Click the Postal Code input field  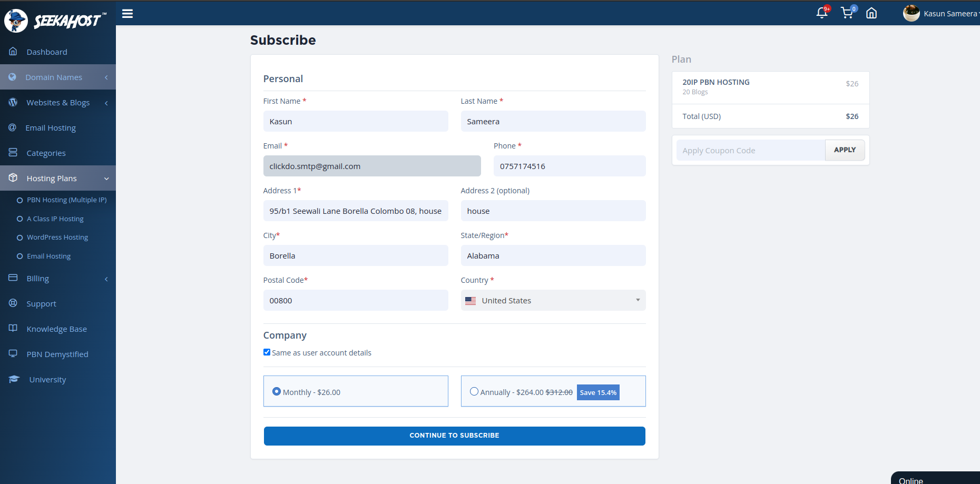356,300
